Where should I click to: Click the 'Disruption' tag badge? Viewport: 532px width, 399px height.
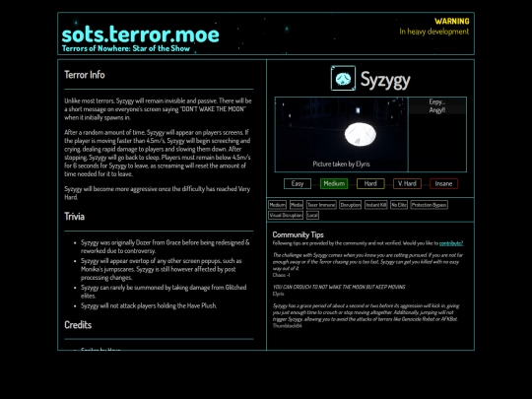point(350,205)
